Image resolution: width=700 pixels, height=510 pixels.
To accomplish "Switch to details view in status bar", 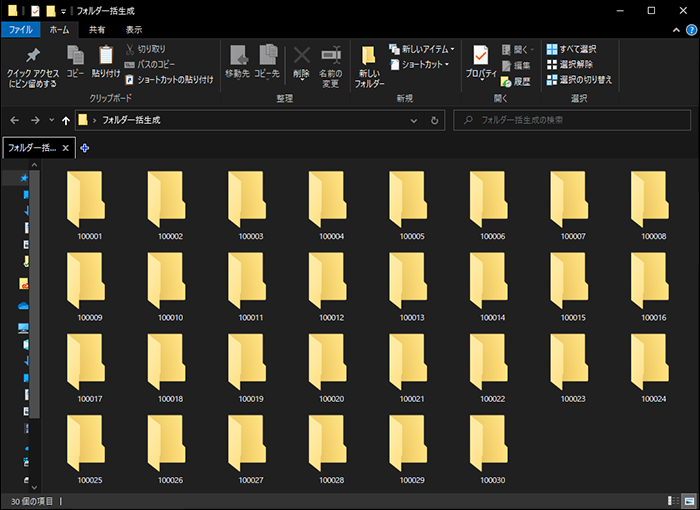I will point(670,500).
